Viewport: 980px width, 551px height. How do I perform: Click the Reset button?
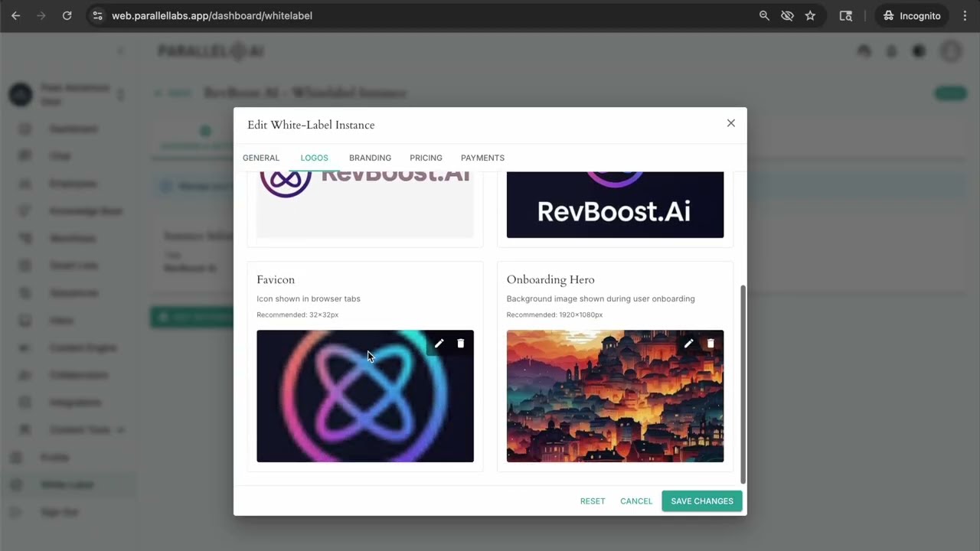[x=593, y=501]
